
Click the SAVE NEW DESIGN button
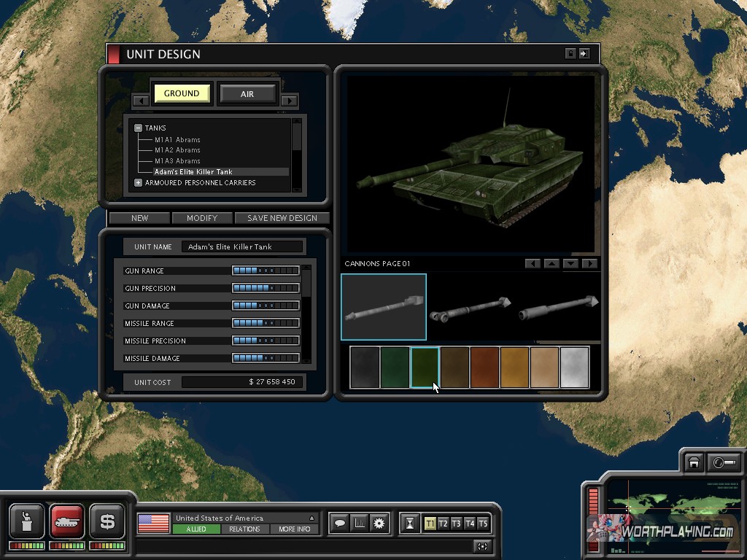coord(282,218)
